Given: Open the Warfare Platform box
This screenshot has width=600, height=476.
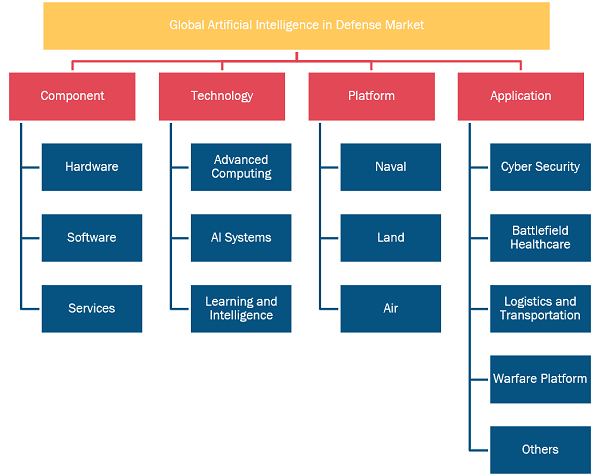Looking at the screenshot, I should point(540,379).
